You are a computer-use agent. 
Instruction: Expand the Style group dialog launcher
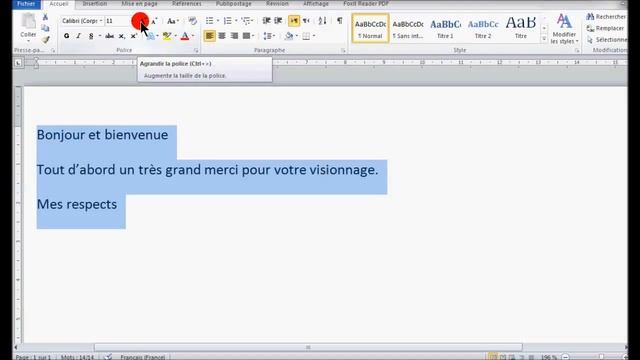click(x=577, y=51)
